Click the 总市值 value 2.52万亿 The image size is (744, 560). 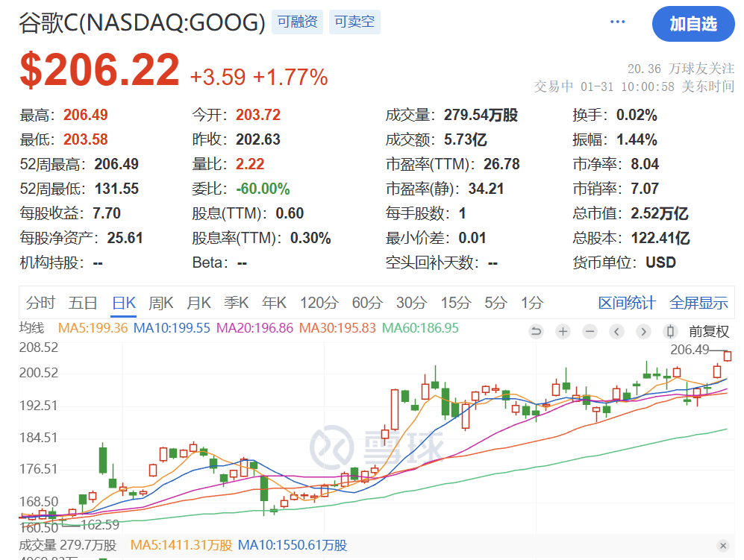pyautogui.click(x=659, y=213)
